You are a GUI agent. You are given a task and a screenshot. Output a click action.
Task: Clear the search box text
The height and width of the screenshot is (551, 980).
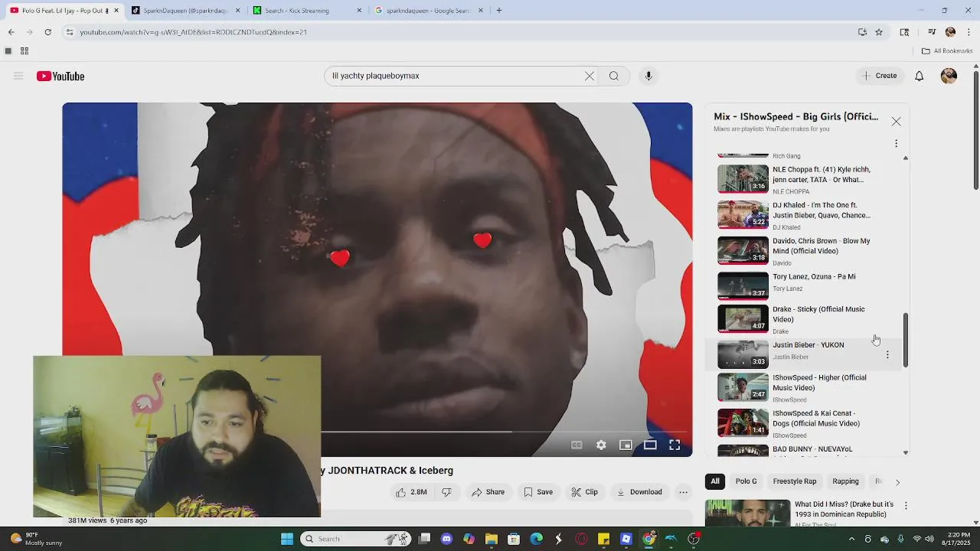(x=590, y=76)
